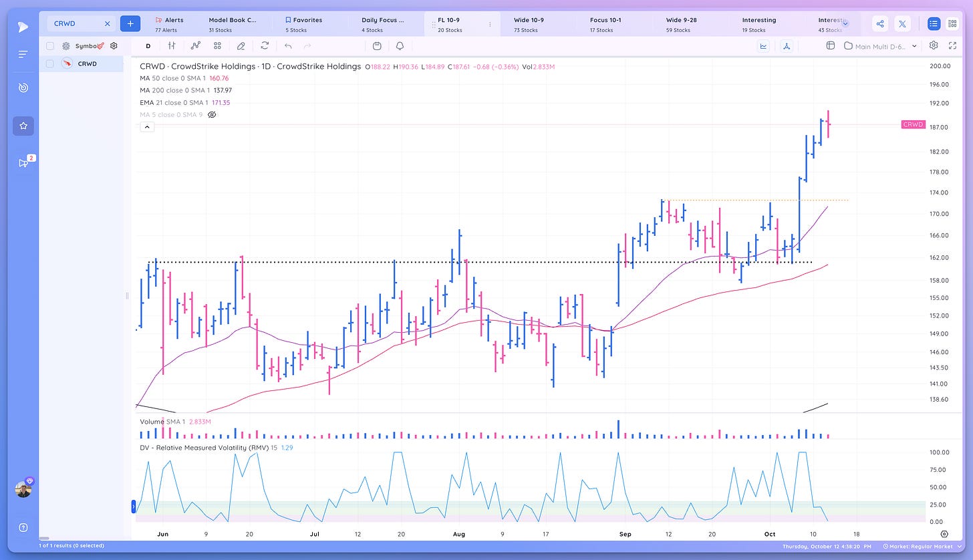Redo the chart action
Screen dimensions: 973x560
coord(307,46)
